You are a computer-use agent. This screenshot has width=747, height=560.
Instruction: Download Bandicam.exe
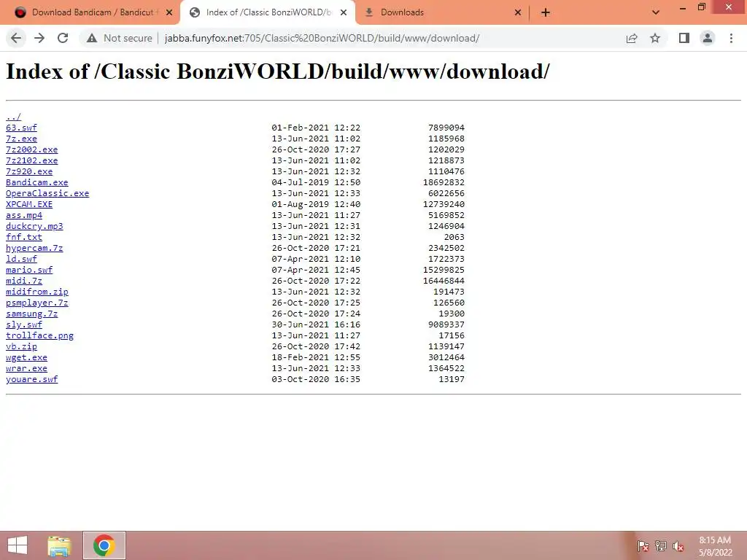tap(37, 182)
